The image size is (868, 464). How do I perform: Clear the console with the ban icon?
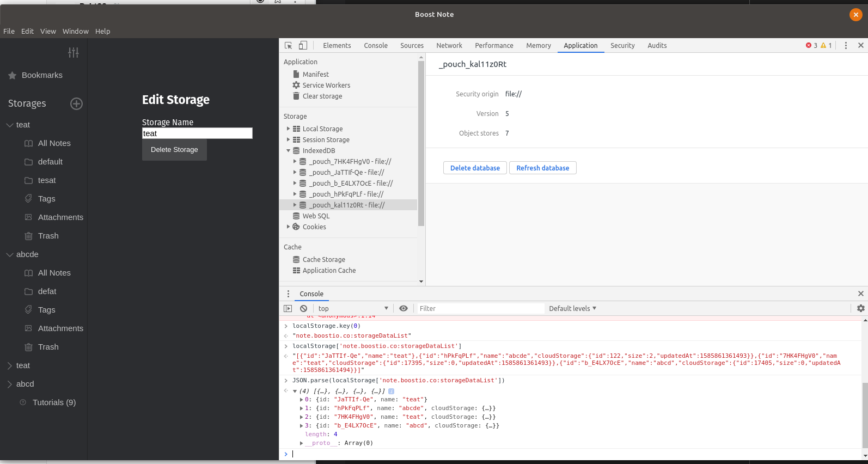(x=303, y=308)
